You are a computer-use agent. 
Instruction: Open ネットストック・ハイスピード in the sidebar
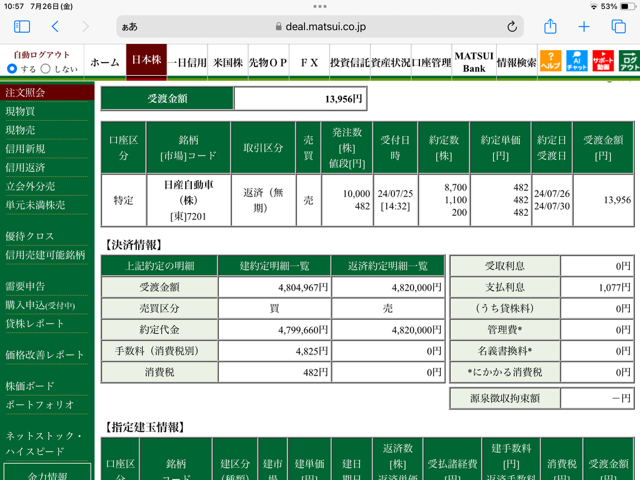tap(44, 443)
